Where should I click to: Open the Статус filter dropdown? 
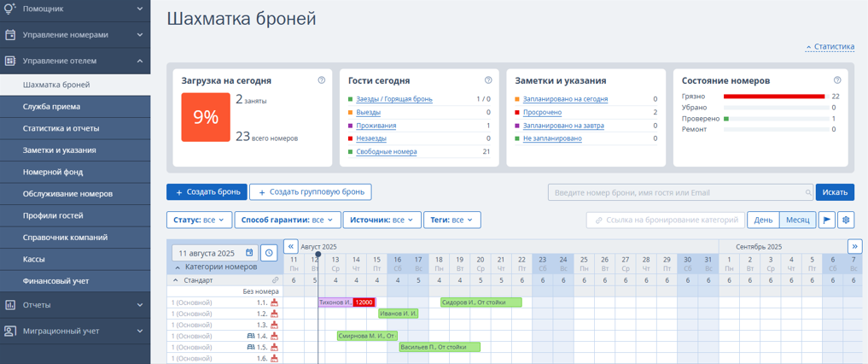click(x=199, y=220)
